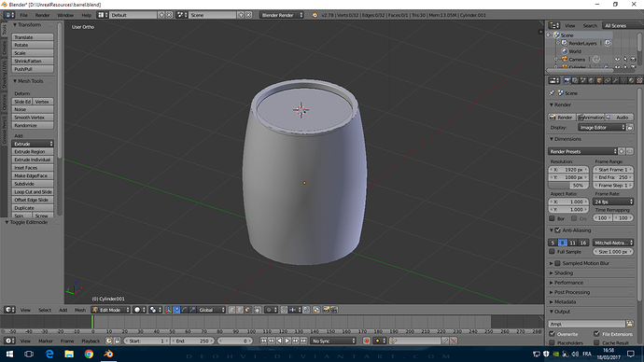
Task: Open the Edit Mode dropdown
Action: 110,310
